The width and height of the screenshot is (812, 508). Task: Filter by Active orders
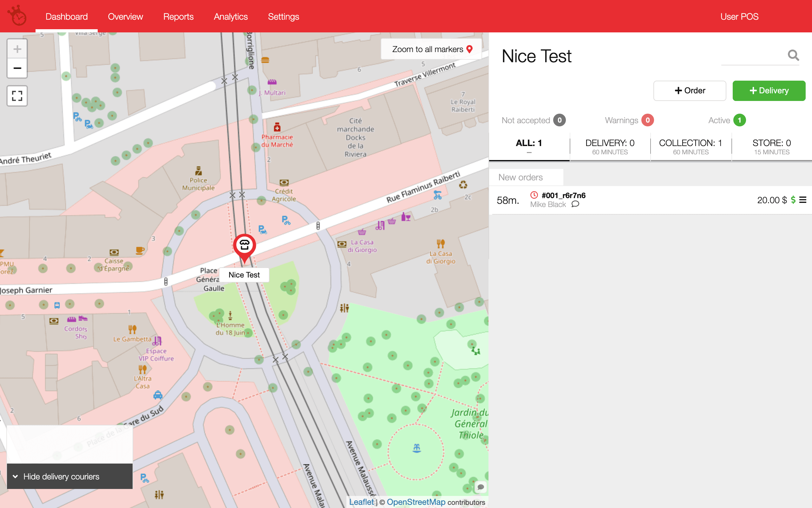pyautogui.click(x=727, y=120)
